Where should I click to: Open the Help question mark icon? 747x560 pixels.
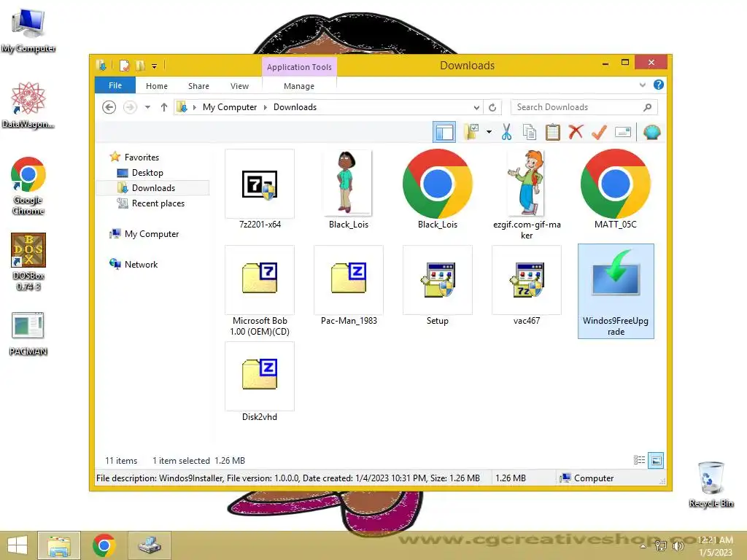[x=659, y=85]
